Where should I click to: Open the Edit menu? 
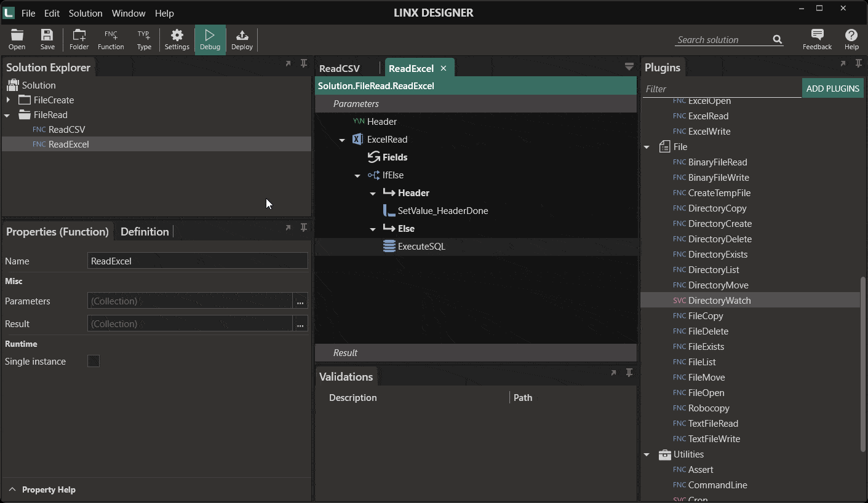pos(52,13)
